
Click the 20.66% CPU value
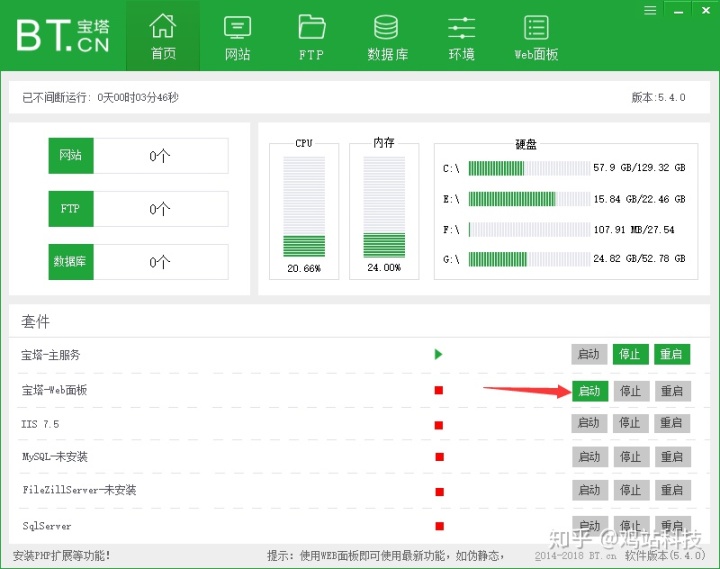tap(304, 268)
